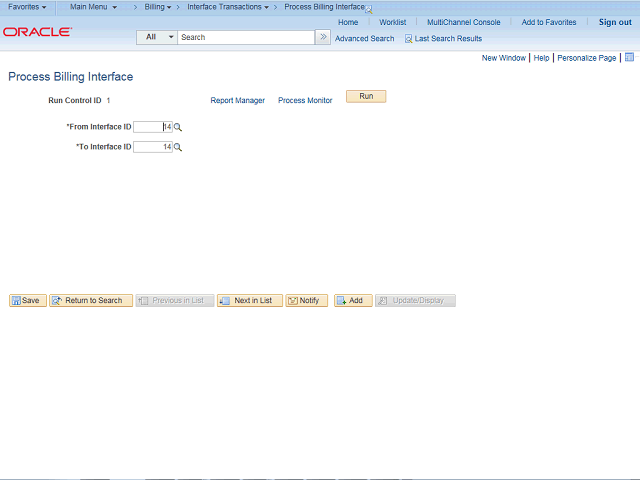Click the Run Control ID label

click(75, 100)
